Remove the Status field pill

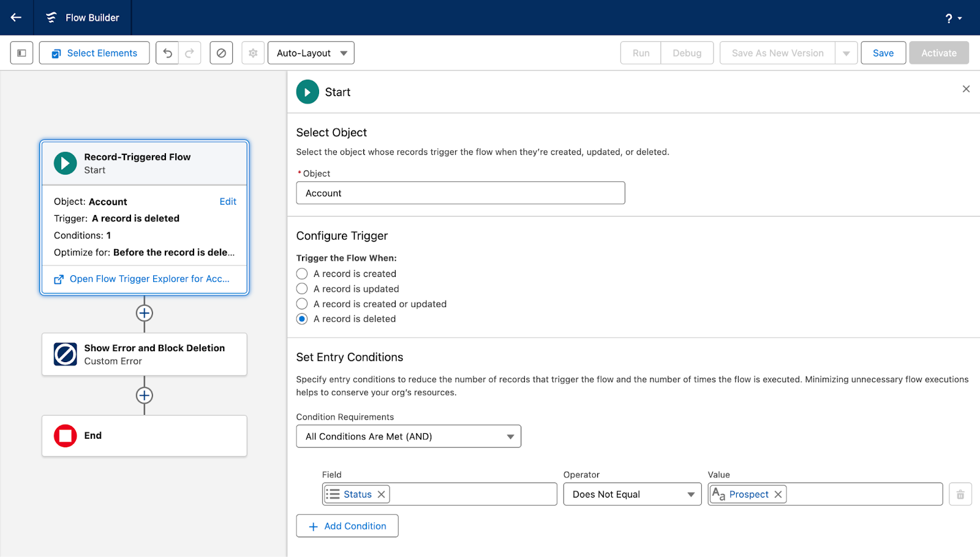point(381,494)
